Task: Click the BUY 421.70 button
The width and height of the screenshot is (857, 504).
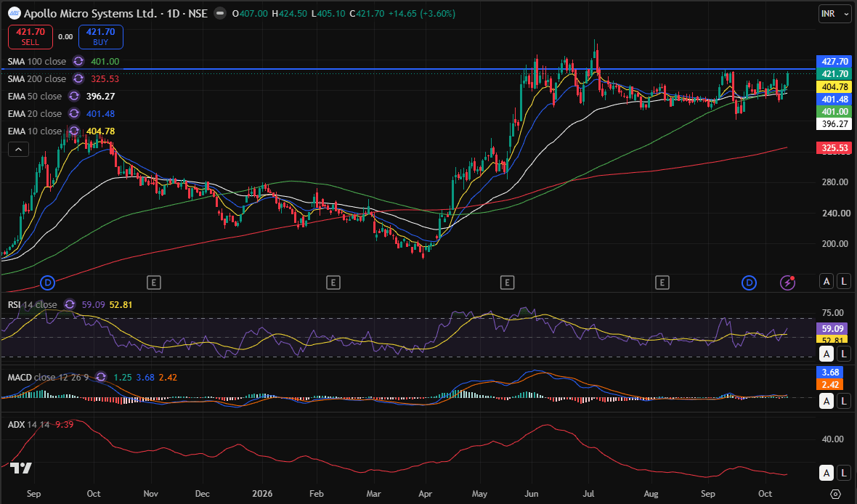Action: (100, 36)
